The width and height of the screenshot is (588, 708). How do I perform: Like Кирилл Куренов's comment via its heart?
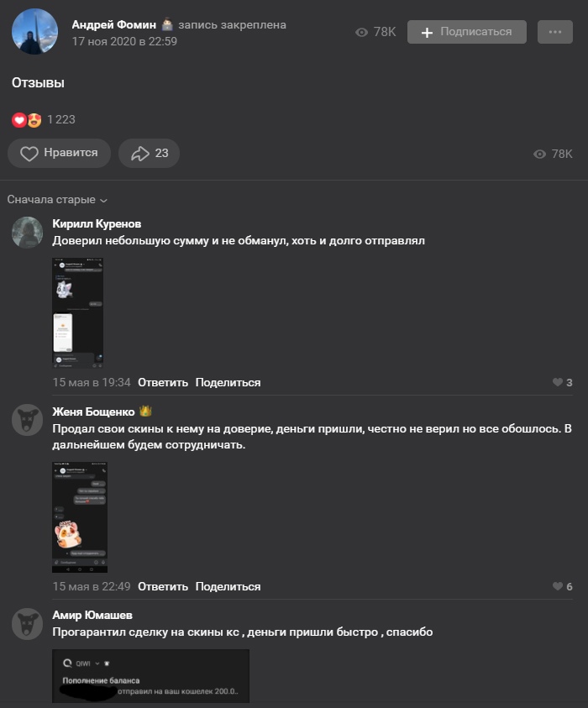click(x=562, y=382)
